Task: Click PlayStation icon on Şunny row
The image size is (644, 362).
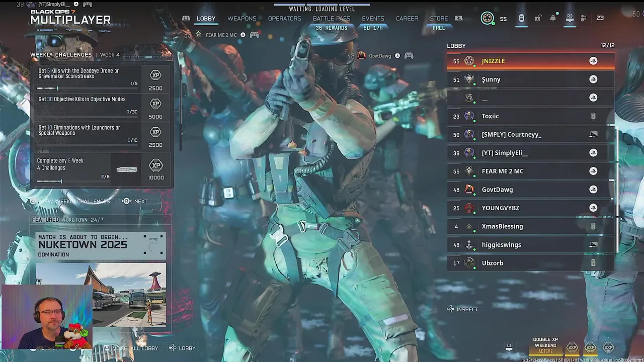Action: [593, 79]
